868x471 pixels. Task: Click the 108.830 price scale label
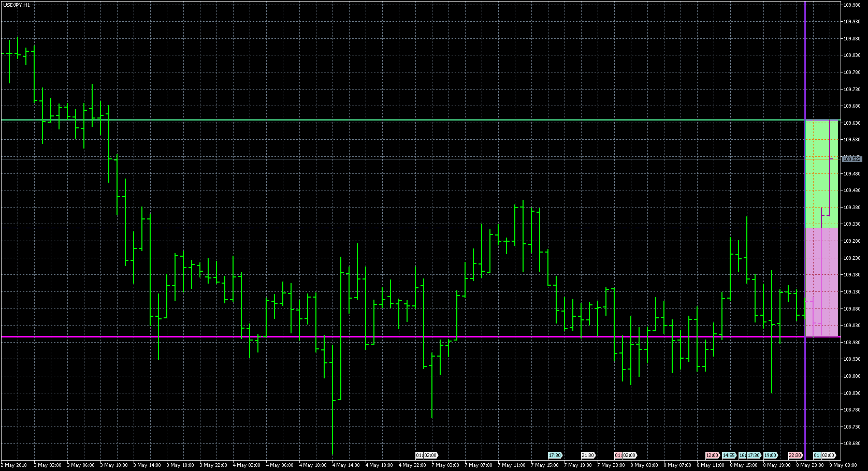point(852,393)
